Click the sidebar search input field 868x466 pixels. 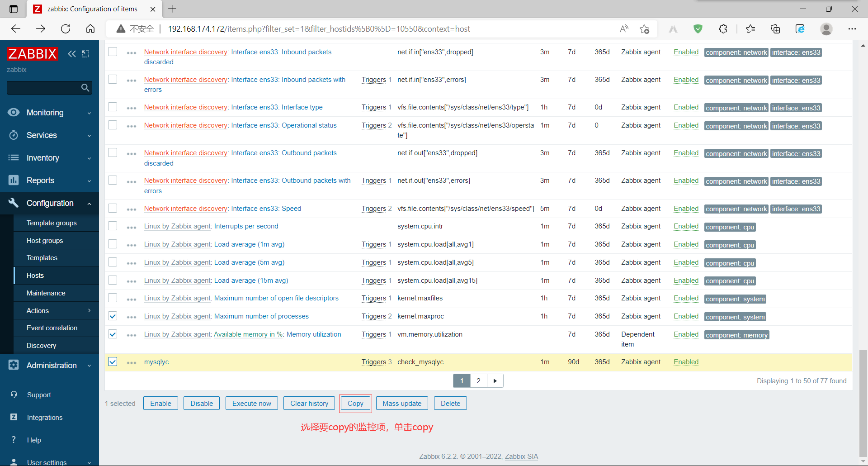point(44,87)
